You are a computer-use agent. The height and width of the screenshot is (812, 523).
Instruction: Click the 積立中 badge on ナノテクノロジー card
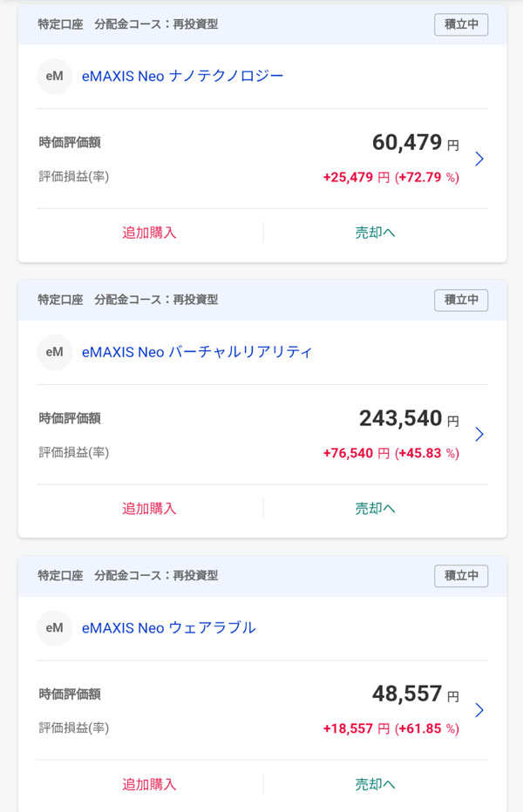pos(461,24)
